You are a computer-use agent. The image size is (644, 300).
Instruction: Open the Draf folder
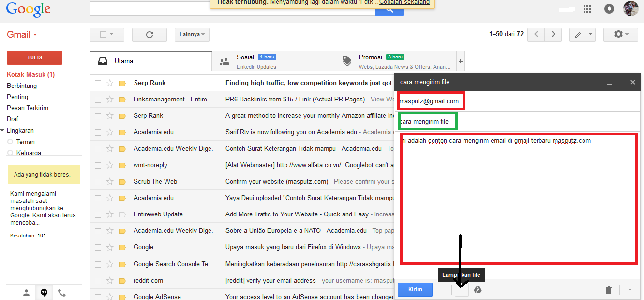13,119
